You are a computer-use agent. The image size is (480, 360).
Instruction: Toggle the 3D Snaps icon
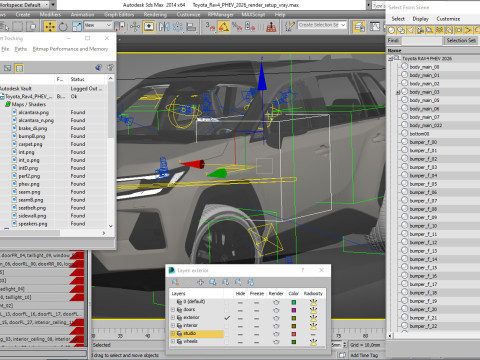pos(210,26)
